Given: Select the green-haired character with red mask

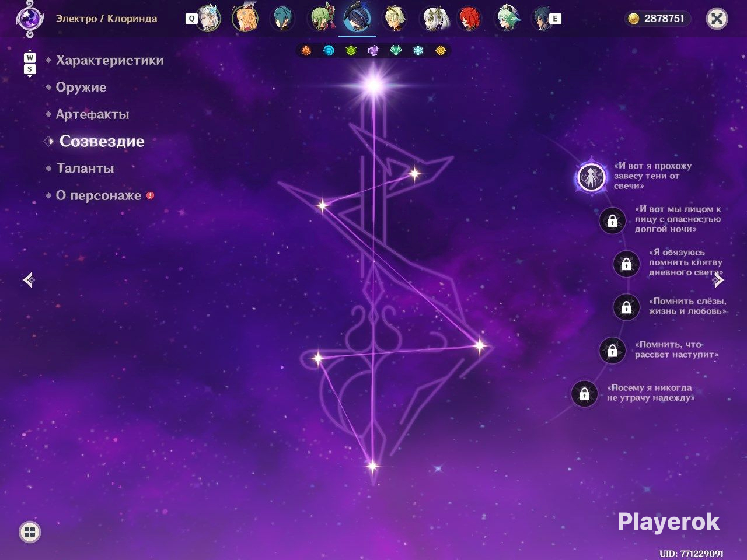Looking at the screenshot, I should coord(320,19).
